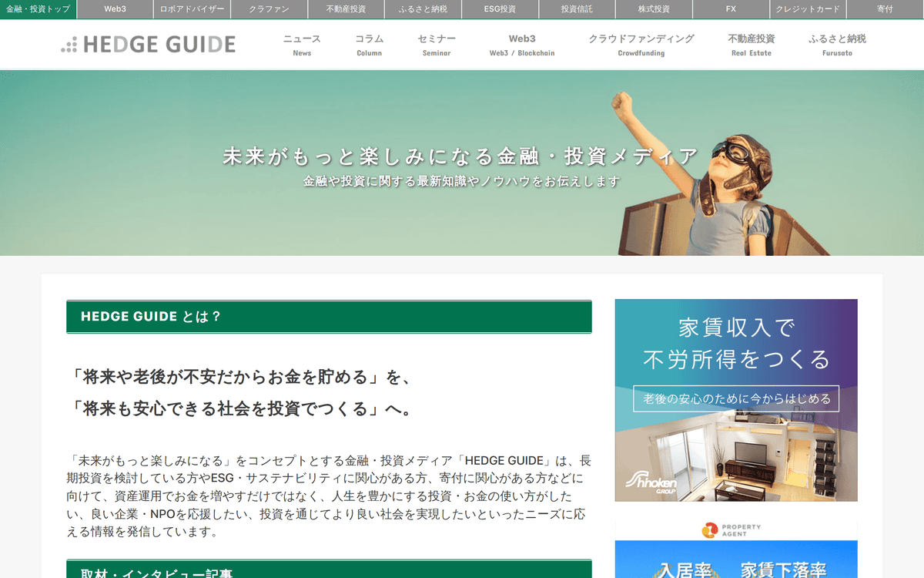Viewport: 924px width, 578px height.
Task: Open the 不動産投資 top bar tab
Action: (346, 9)
